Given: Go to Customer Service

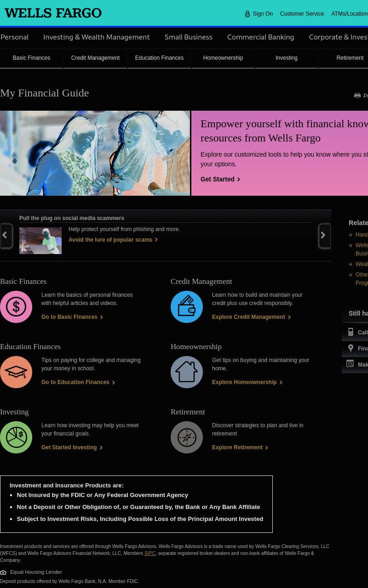Looking at the screenshot, I should [302, 14].
